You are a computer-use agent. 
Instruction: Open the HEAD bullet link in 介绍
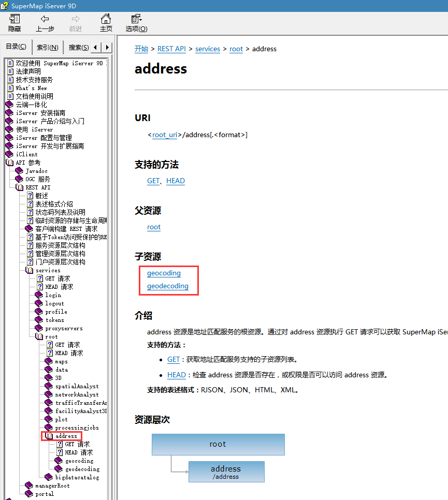pyautogui.click(x=177, y=375)
